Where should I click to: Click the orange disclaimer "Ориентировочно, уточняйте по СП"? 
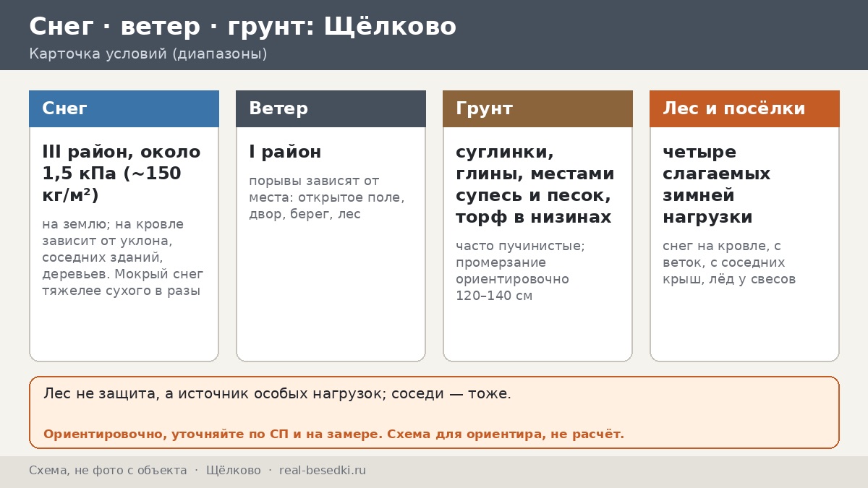tap(333, 435)
